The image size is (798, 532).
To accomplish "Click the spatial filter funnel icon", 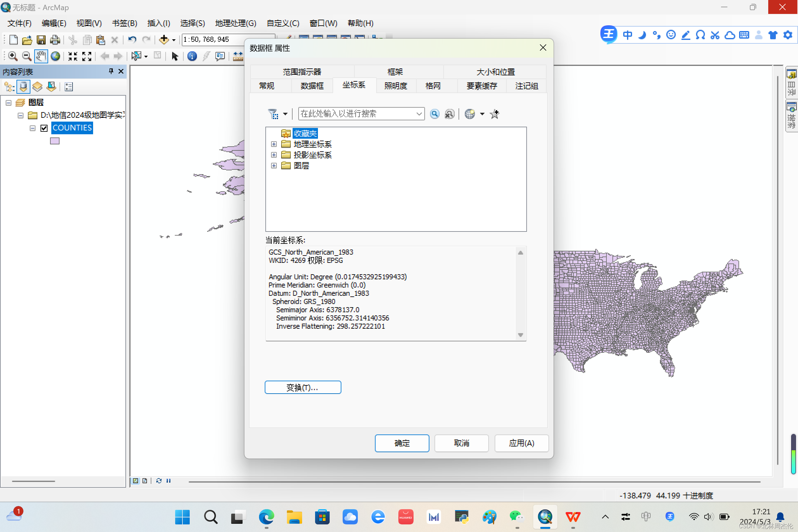I will (x=273, y=114).
